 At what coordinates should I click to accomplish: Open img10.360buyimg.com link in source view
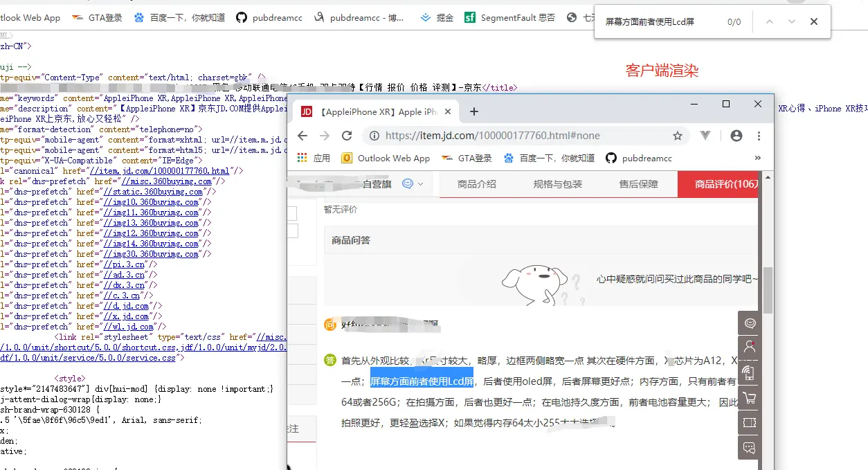pyautogui.click(x=150, y=202)
